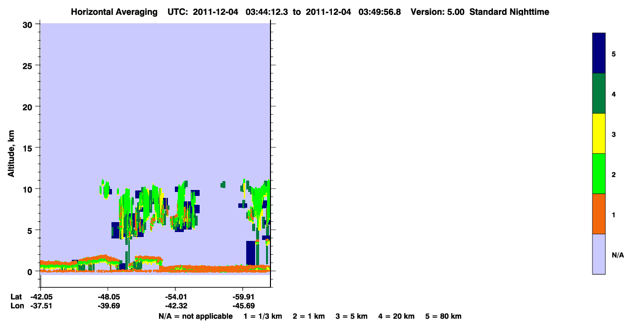Click the longitude value -42.32
This screenshot has height=330, width=644.
click(175, 306)
